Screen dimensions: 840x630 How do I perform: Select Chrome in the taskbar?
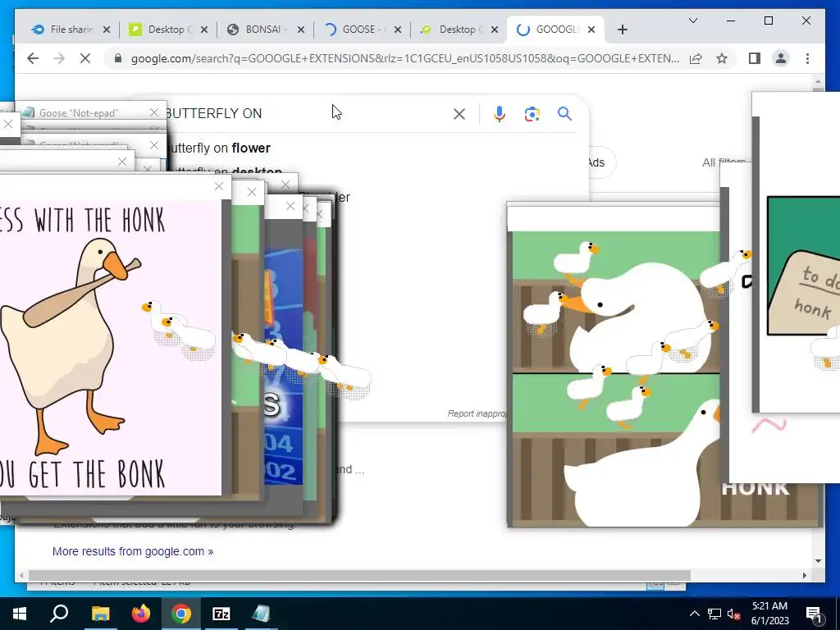[x=181, y=614]
